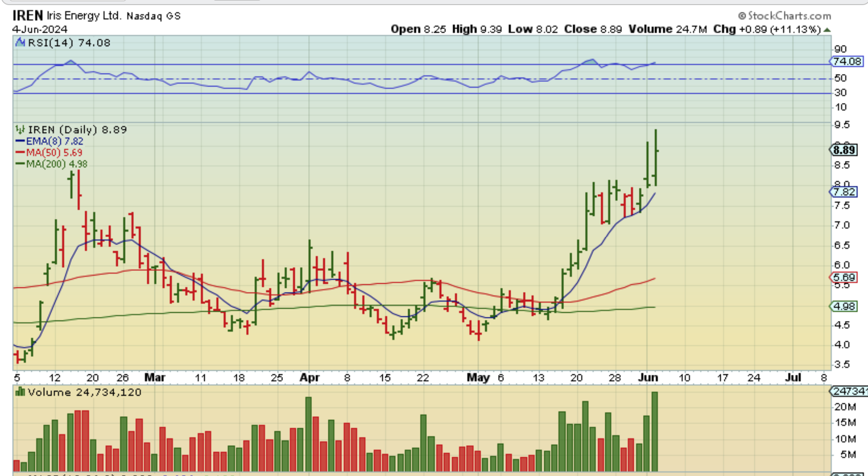Select the green MA(200) legend line swatch
Viewport: 868px width, 476px height.
(x=20, y=164)
